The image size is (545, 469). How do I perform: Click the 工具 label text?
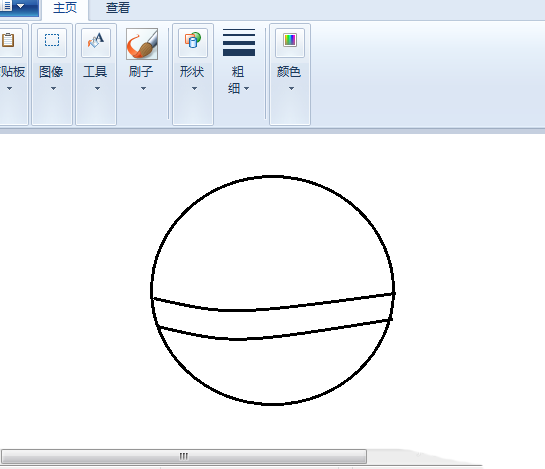pos(95,72)
